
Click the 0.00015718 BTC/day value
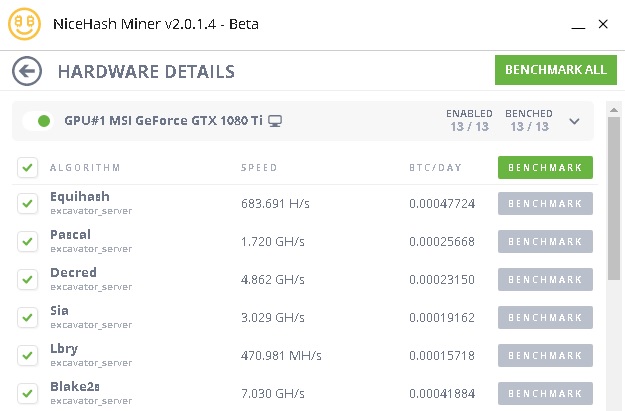pyautogui.click(x=442, y=356)
